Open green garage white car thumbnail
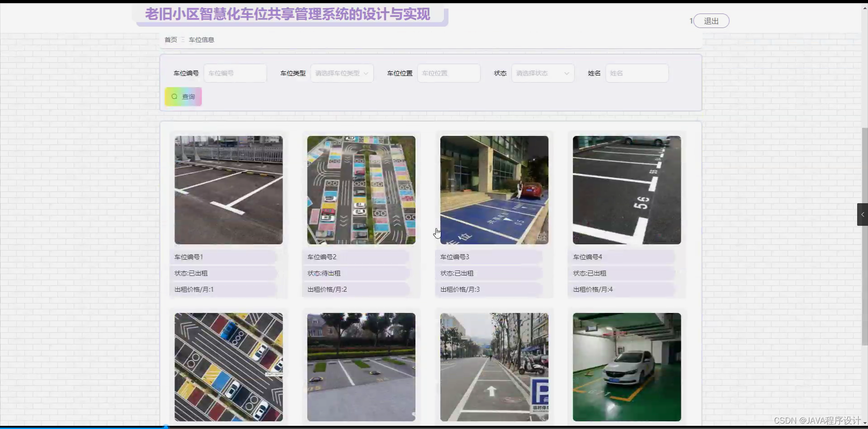The image size is (868, 429). tap(627, 367)
